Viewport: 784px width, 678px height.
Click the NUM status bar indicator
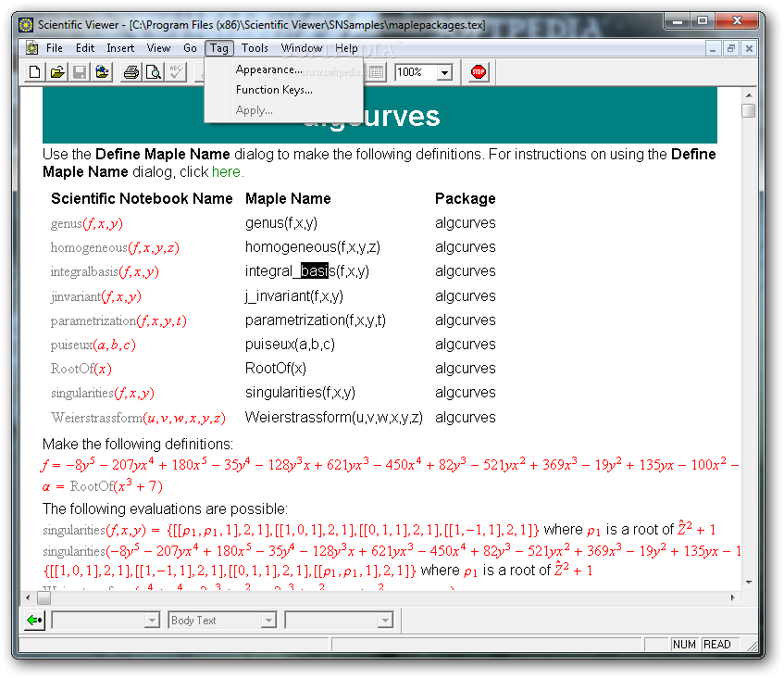684,645
